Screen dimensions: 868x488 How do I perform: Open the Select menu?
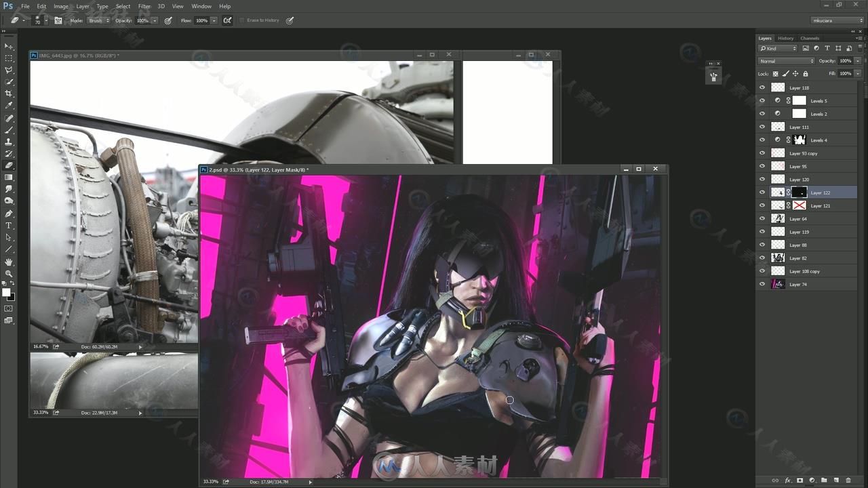coord(123,6)
